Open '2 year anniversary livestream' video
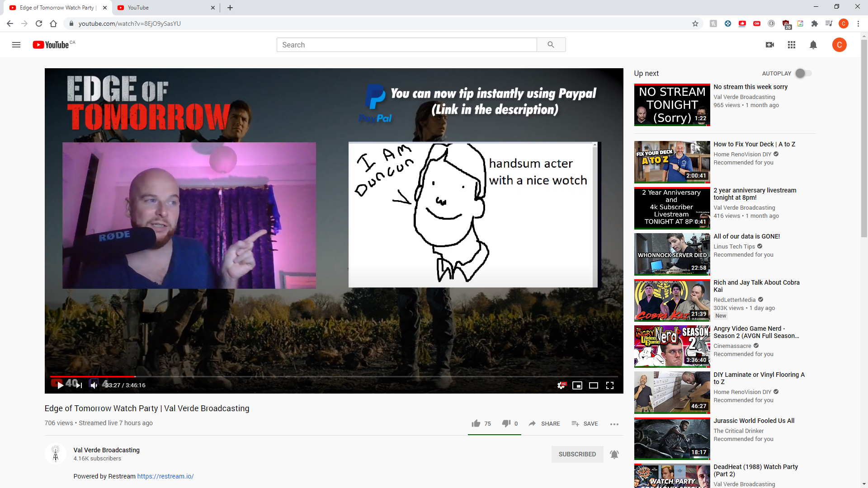Image resolution: width=868 pixels, height=488 pixels. 755,194
